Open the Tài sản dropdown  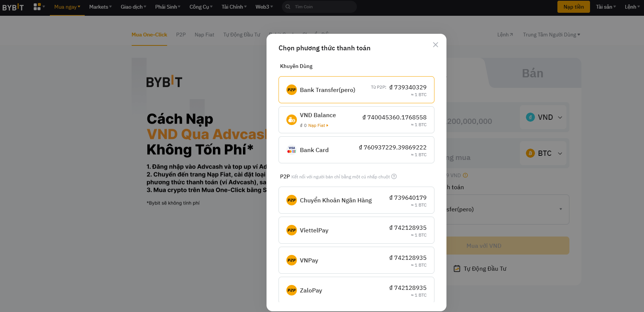pos(606,7)
